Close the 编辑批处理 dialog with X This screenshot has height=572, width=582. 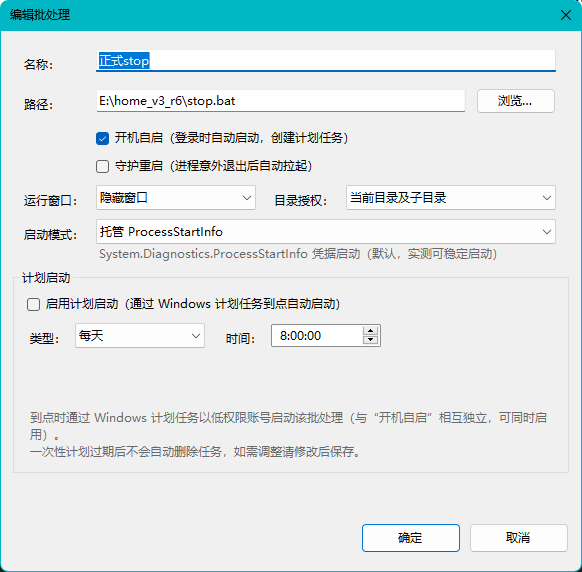click(x=566, y=15)
